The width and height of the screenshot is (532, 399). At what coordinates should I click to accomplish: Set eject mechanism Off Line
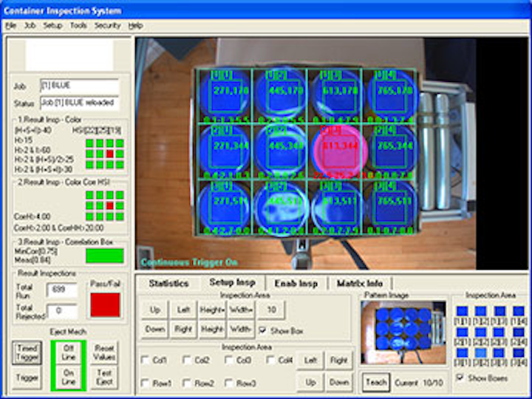click(68, 352)
